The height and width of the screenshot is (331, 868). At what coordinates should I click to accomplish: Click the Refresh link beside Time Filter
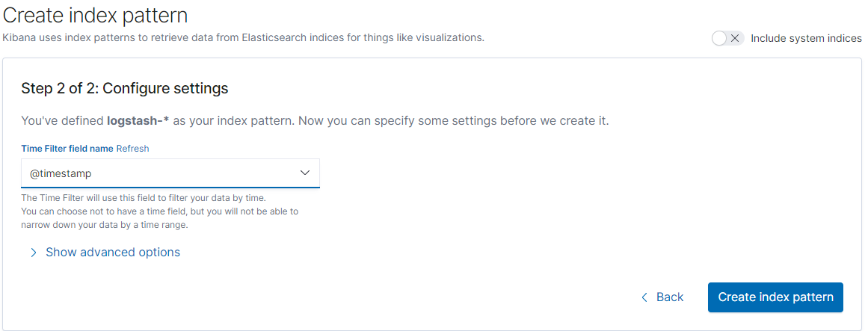click(133, 149)
